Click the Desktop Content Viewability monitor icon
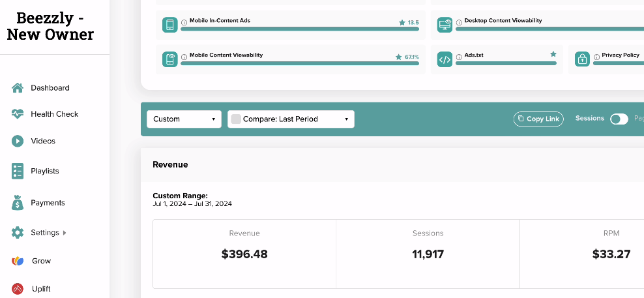Image resolution: width=644 pixels, height=298 pixels. point(445,25)
